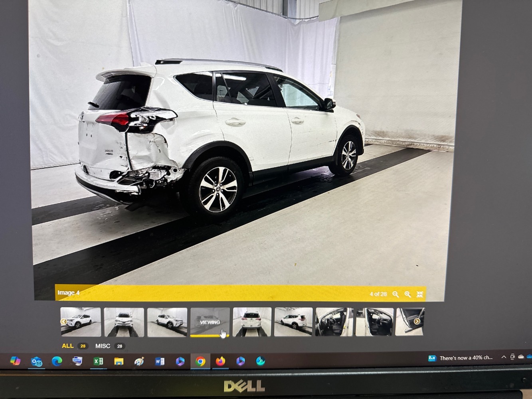Open the teal round app on taskbar
The height and width of the screenshot is (399, 532).
pyautogui.click(x=261, y=361)
